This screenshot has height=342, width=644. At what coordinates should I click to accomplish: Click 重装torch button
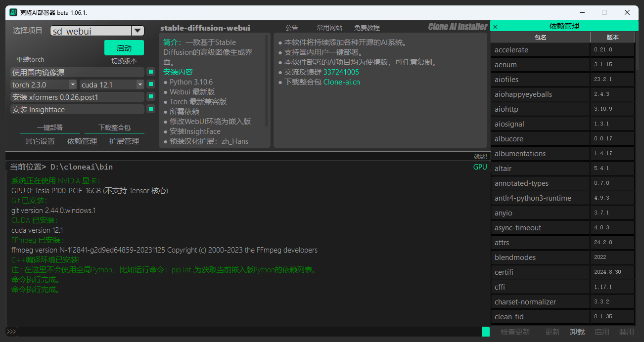click(x=30, y=60)
